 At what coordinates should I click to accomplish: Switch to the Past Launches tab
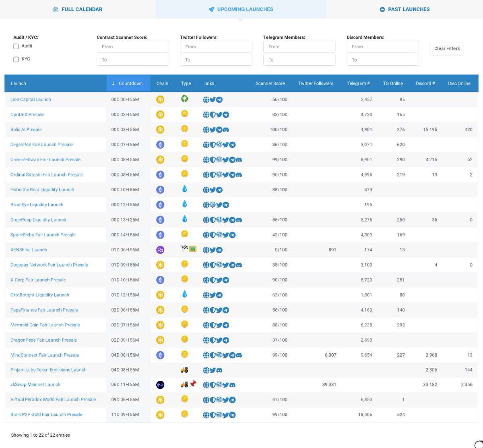[405, 9]
